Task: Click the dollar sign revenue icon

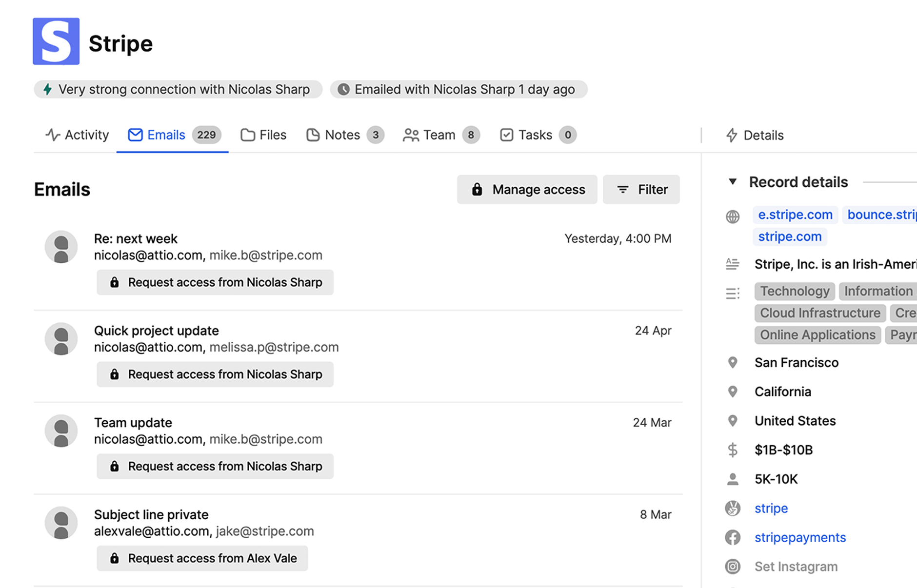Action: pyautogui.click(x=733, y=450)
